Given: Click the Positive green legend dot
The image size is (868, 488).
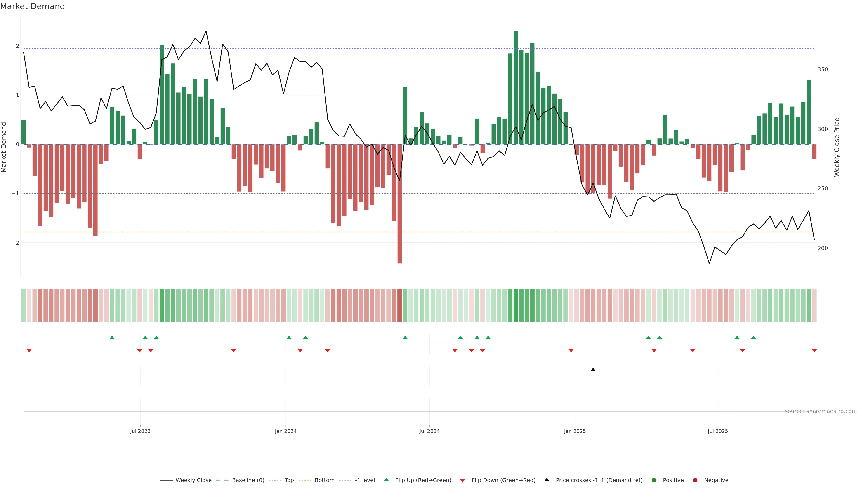Looking at the screenshot, I should pyautogui.click(x=654, y=480).
